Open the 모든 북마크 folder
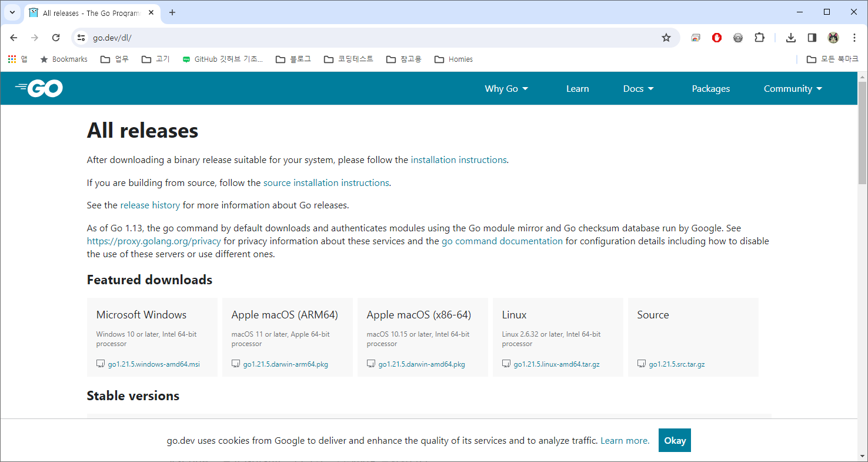The image size is (868, 462). [833, 59]
